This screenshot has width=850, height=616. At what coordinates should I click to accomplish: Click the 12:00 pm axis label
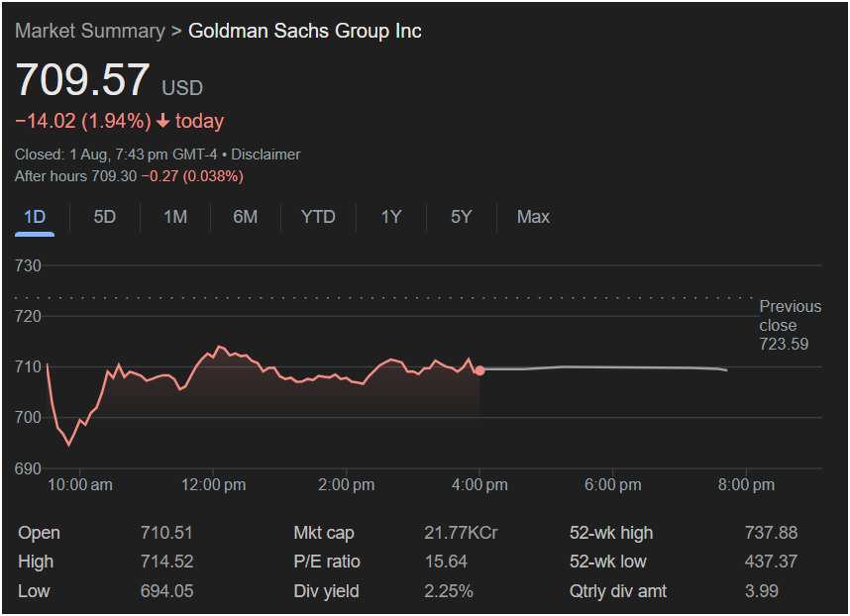click(213, 485)
